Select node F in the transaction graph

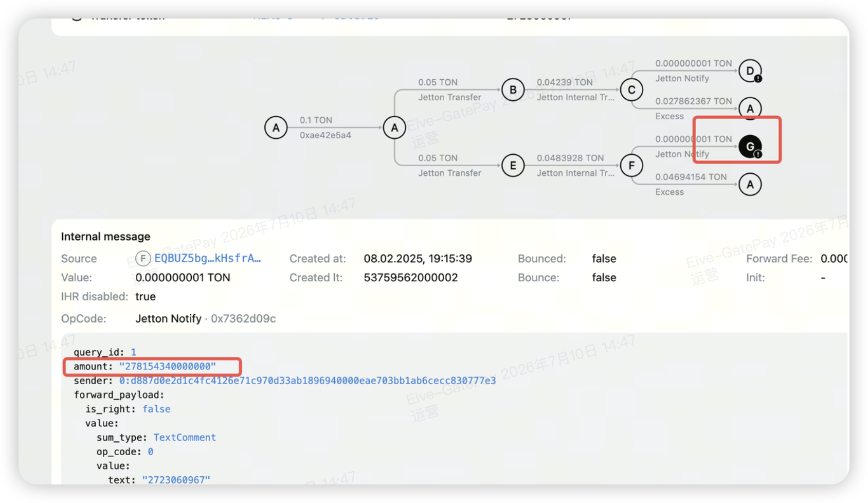click(x=631, y=166)
